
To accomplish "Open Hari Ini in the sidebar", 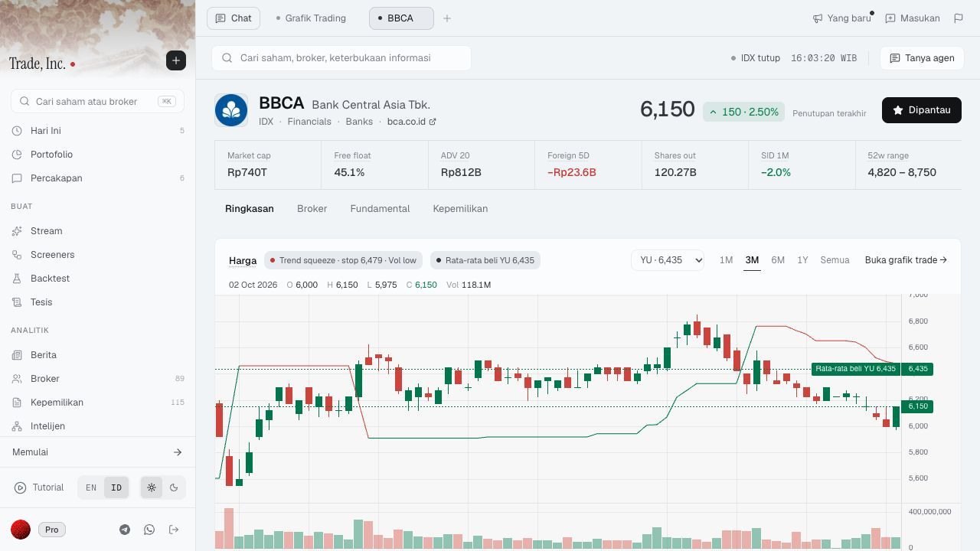I will pos(97,131).
